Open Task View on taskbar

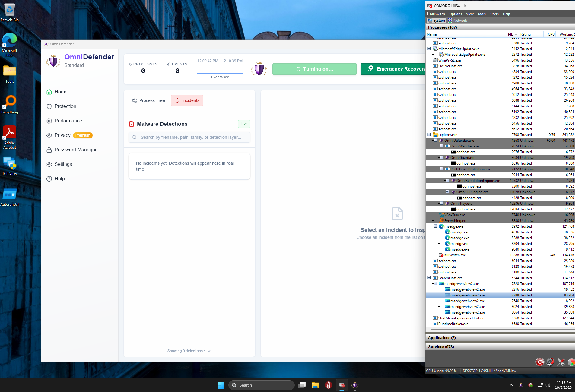[x=302, y=385]
